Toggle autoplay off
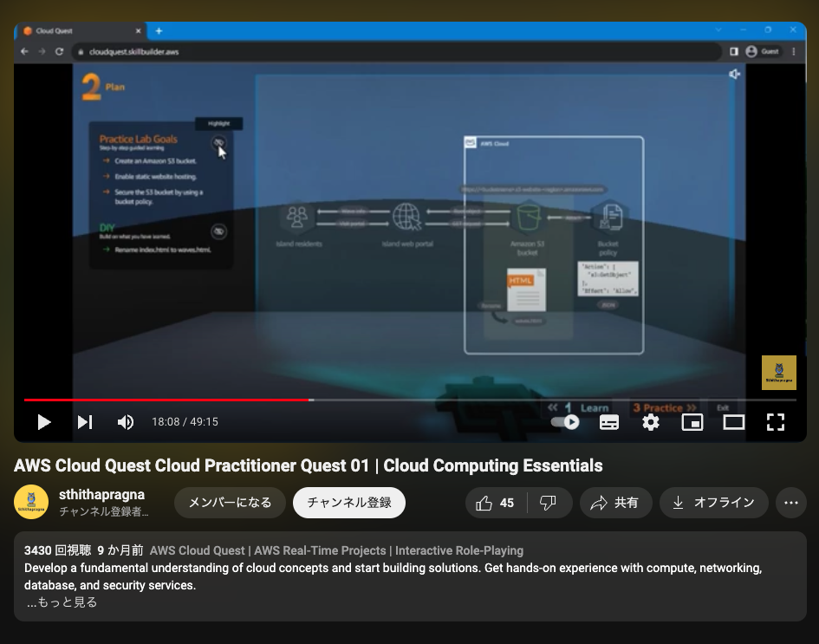 coord(565,422)
